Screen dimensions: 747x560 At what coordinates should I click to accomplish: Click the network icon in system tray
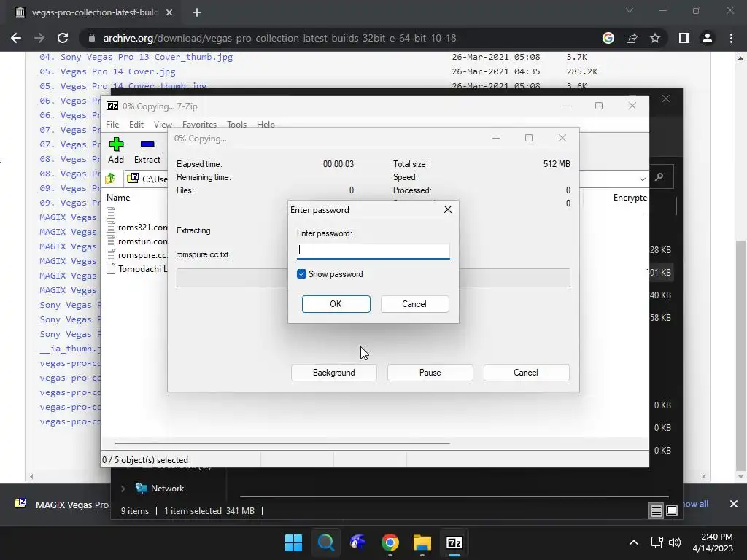pyautogui.click(x=657, y=542)
